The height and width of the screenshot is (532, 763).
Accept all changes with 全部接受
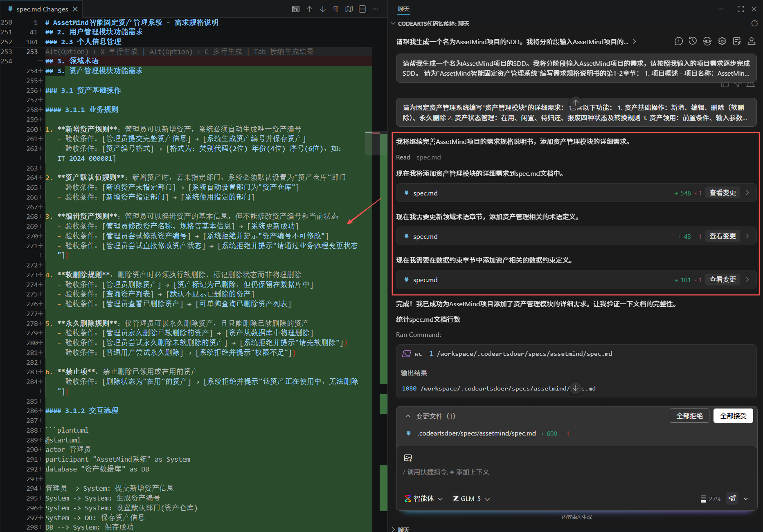coord(733,416)
